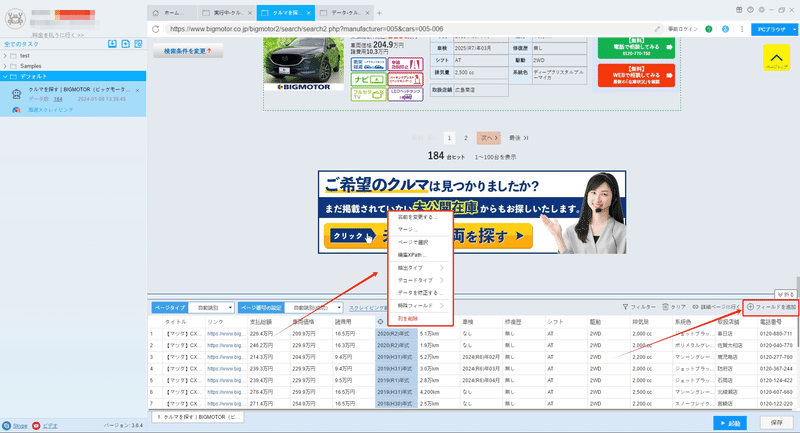Screen dimensions: 800x433
Task: Click the 最後 last page link
Action: (519, 138)
